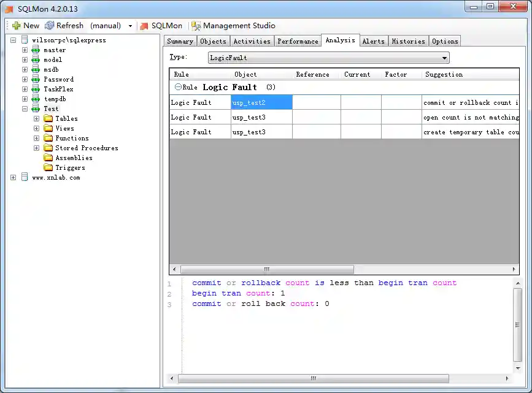Expand the Password database node
The width and height of the screenshot is (532, 393).
(x=23, y=79)
